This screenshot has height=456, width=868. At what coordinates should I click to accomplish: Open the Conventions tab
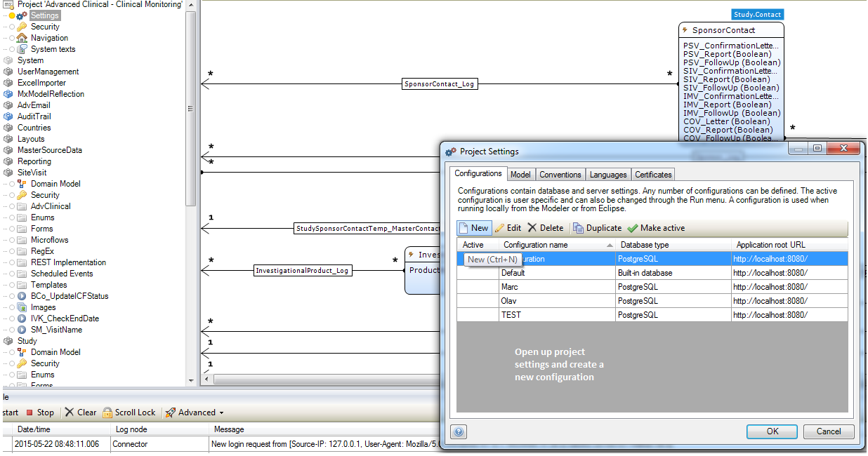[560, 175]
